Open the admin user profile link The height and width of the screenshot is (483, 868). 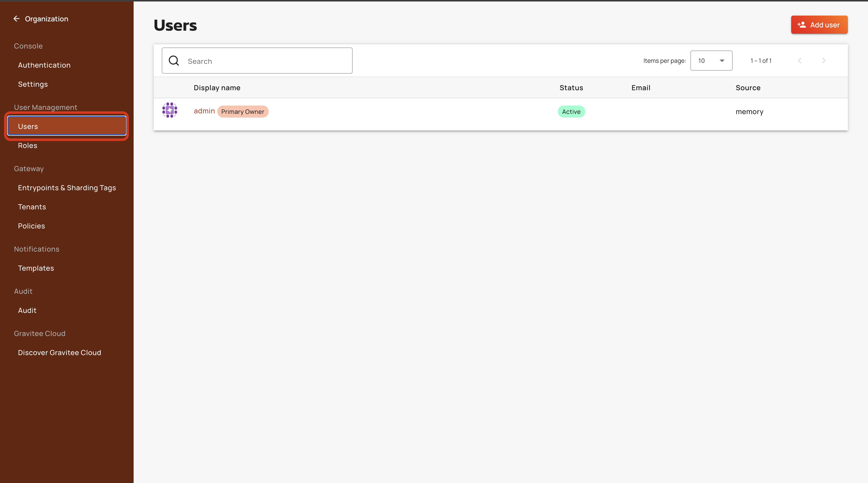[204, 111]
